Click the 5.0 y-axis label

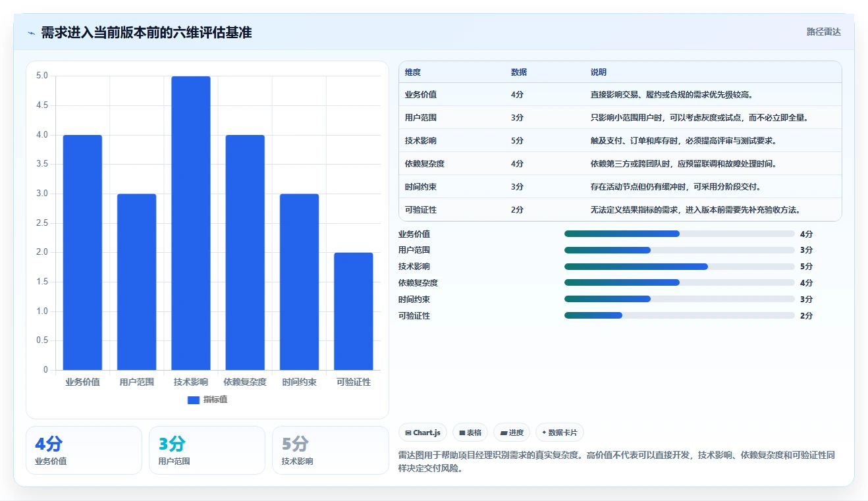41,76
